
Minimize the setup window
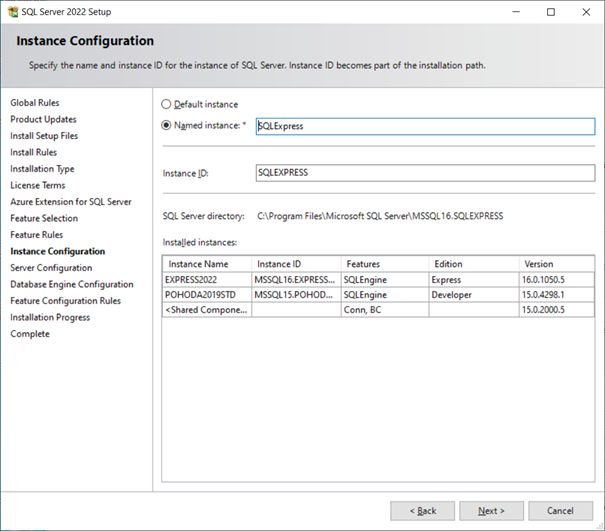pyautogui.click(x=516, y=12)
